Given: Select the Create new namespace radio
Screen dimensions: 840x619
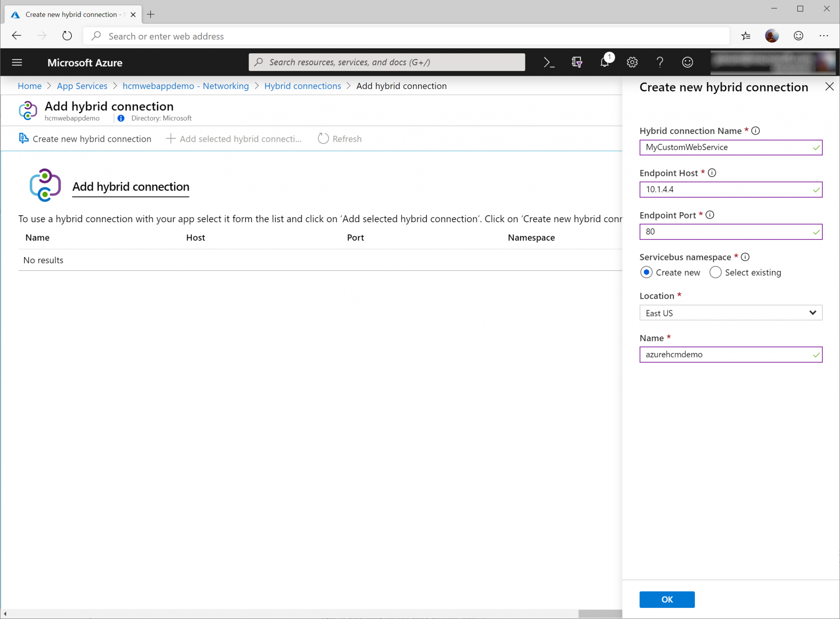Looking at the screenshot, I should (x=646, y=272).
